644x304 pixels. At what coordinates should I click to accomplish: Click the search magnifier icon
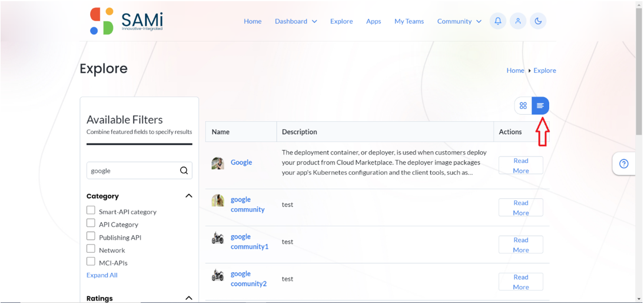184,171
